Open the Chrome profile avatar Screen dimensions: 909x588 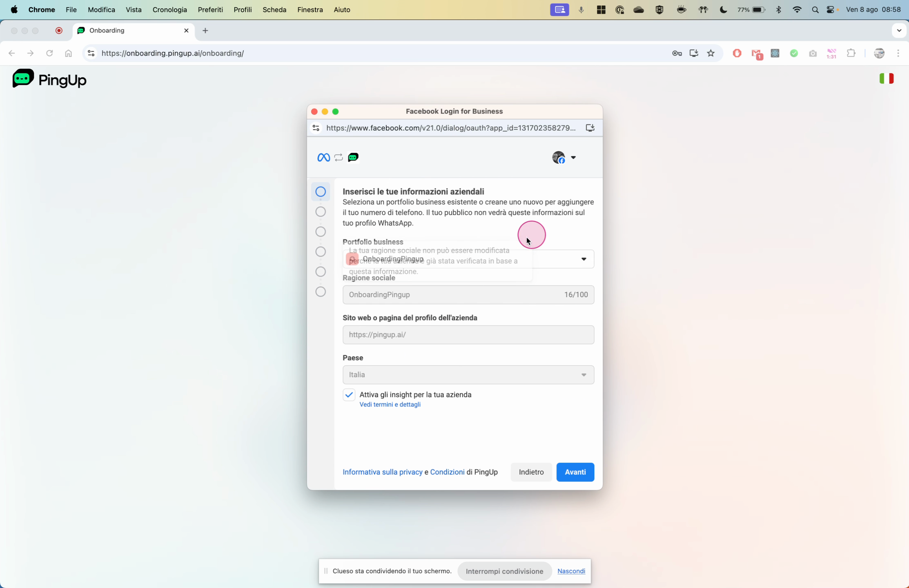click(x=879, y=53)
